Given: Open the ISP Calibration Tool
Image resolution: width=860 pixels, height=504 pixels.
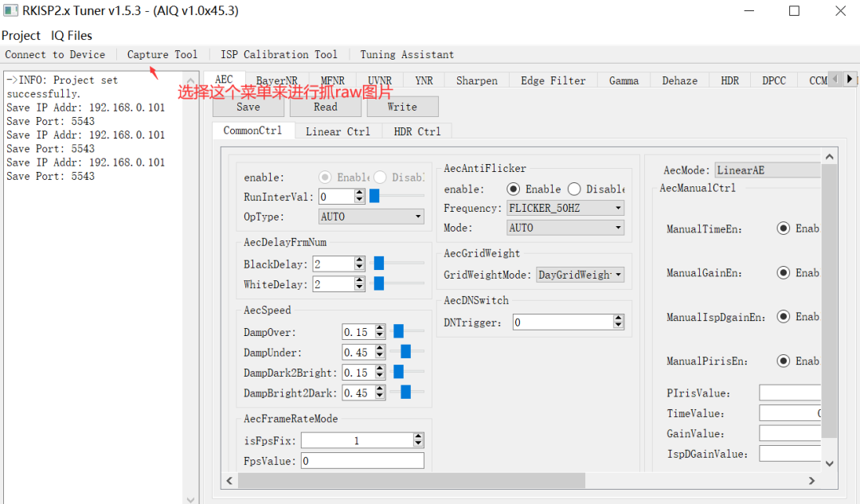Looking at the screenshot, I should click(x=279, y=55).
